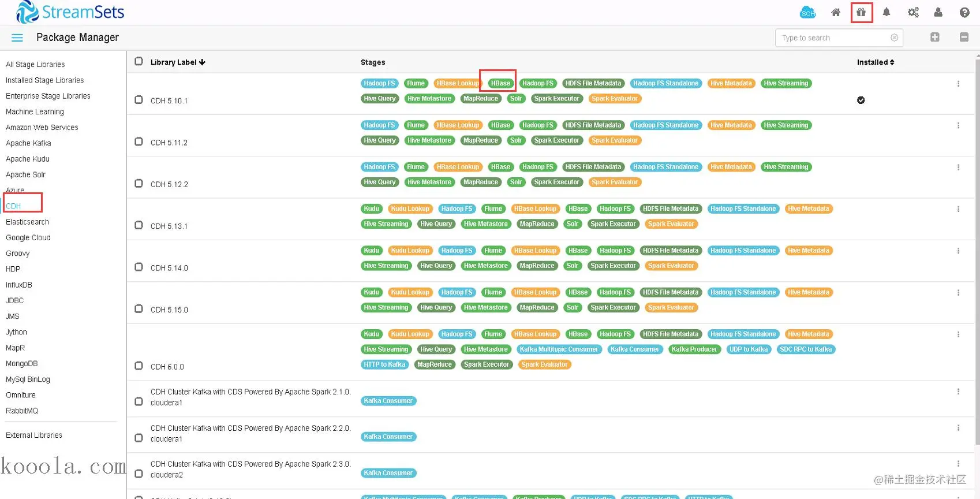Select CDH in the library list
Screen dimensions: 980x499
coord(13,206)
